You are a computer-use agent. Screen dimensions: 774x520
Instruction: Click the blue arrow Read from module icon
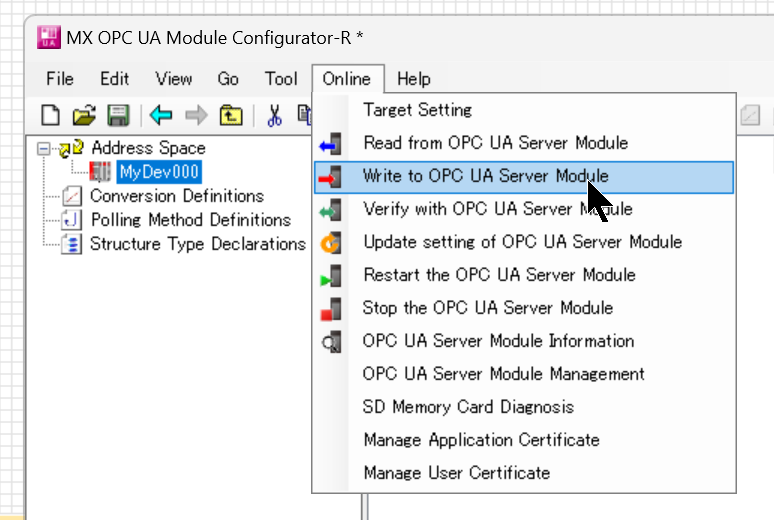[330, 144]
